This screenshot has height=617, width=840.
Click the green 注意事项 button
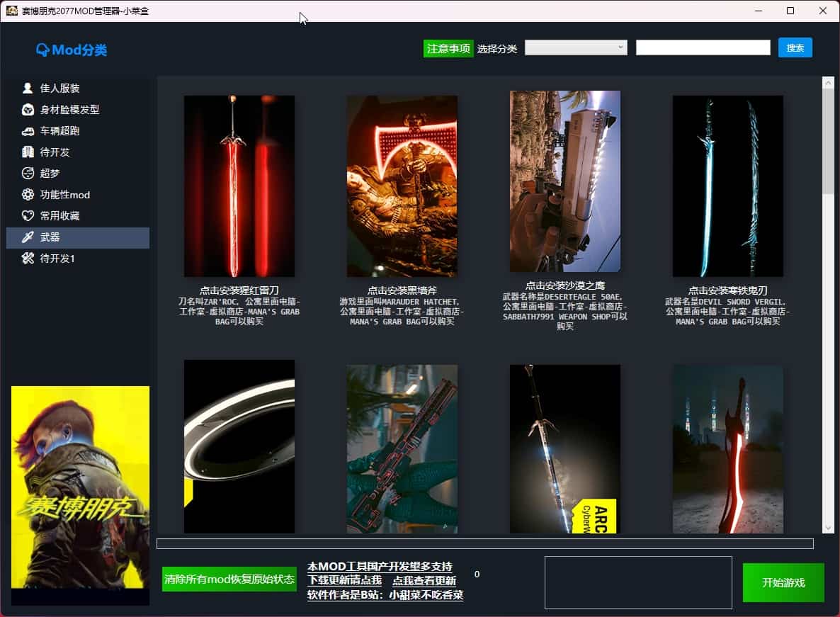448,48
